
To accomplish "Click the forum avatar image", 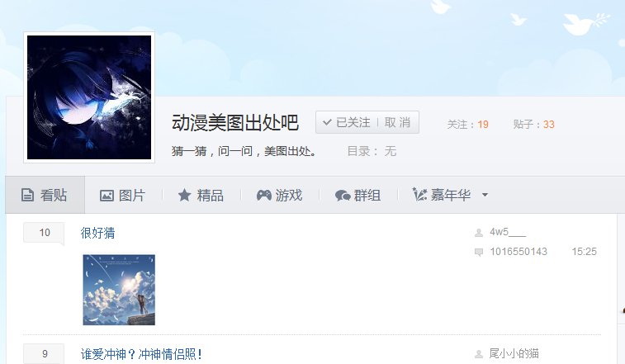I will (89, 97).
